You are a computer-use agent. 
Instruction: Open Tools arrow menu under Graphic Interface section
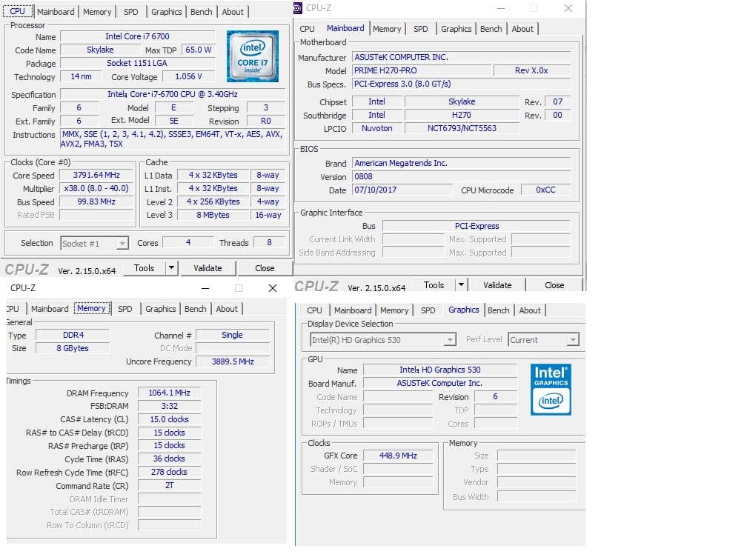click(x=461, y=285)
